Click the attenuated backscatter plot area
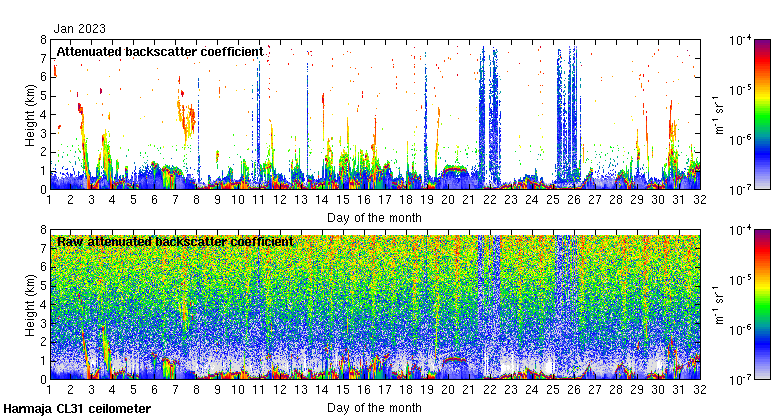The width and height of the screenshot is (780, 420). pyautogui.click(x=375, y=114)
